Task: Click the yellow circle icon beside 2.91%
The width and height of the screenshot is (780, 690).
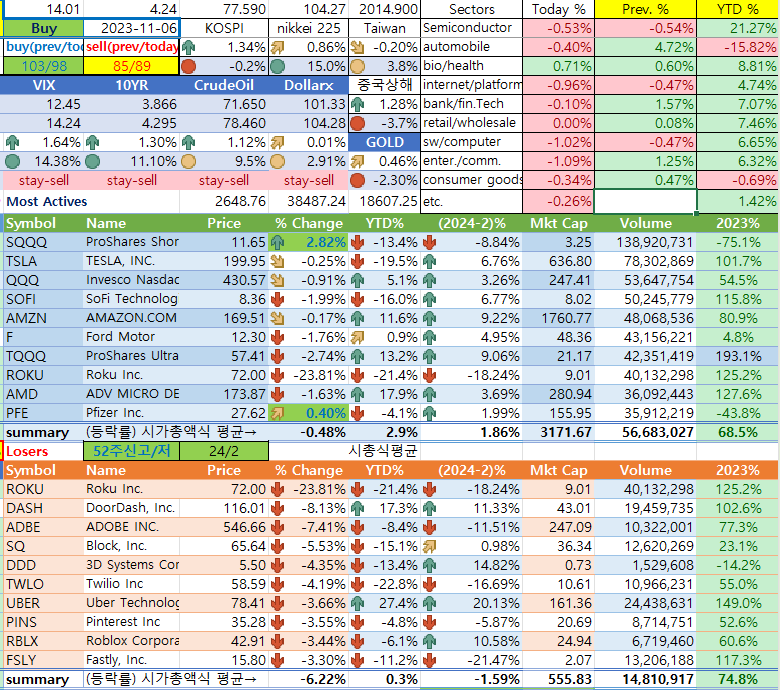Action: pyautogui.click(x=278, y=162)
